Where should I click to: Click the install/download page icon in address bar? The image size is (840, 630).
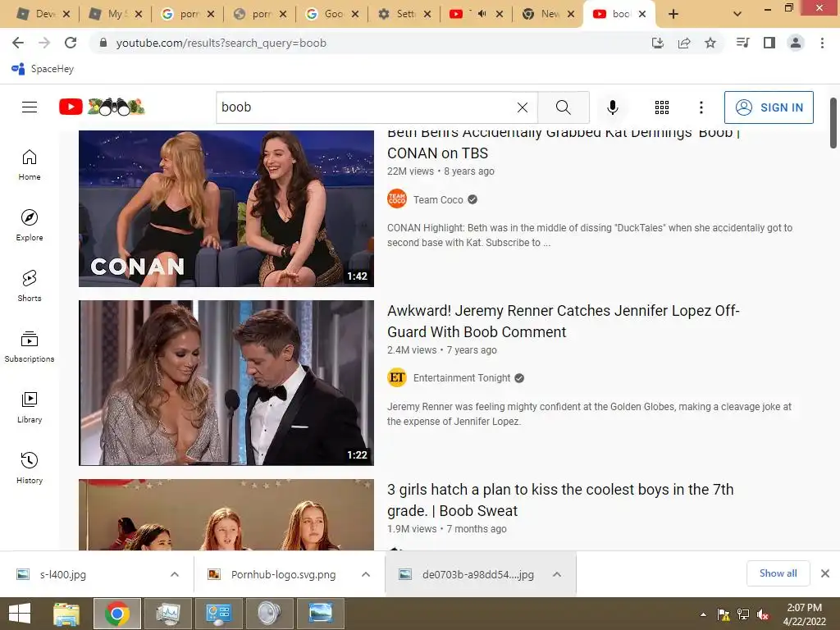pyautogui.click(x=658, y=43)
